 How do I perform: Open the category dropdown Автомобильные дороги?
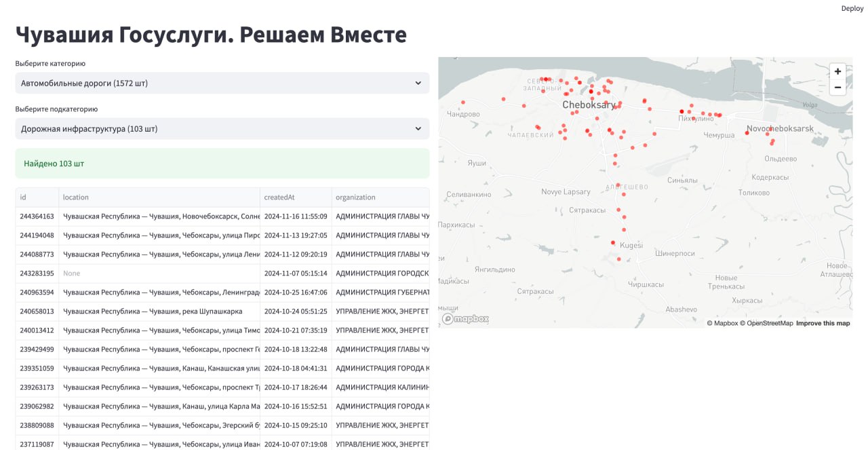click(222, 83)
